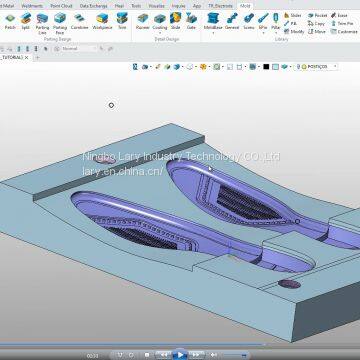Screen dimensions: 360x360
Task: Open the Tools tab
Action: [136, 6]
